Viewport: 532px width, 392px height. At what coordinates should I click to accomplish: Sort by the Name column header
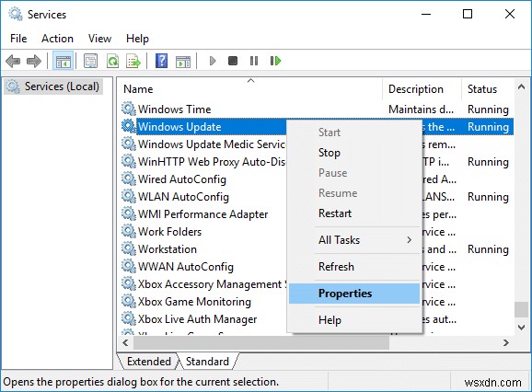pyautogui.click(x=250, y=89)
